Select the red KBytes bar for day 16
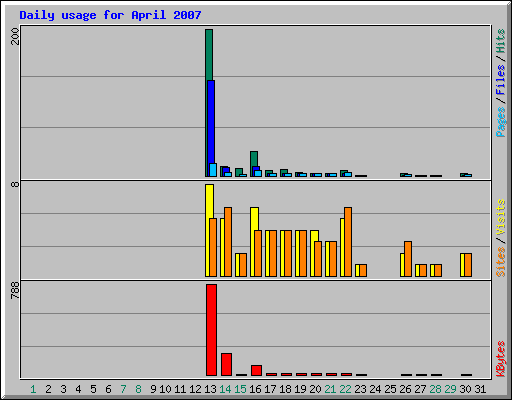This screenshot has height=400, width=512. [x=256, y=370]
